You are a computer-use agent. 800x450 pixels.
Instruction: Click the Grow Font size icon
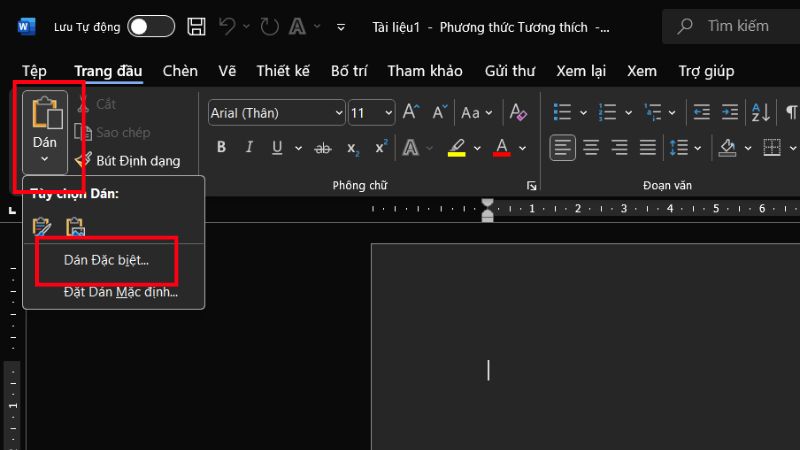411,112
